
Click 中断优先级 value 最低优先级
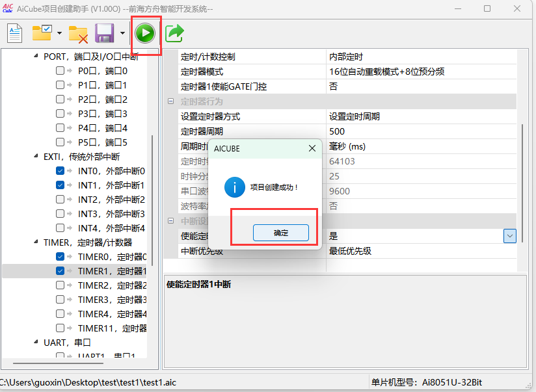point(421,251)
